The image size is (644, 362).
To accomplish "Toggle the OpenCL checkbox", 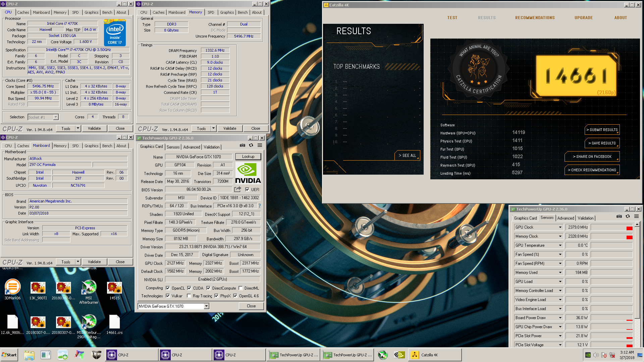I will pos(168,288).
